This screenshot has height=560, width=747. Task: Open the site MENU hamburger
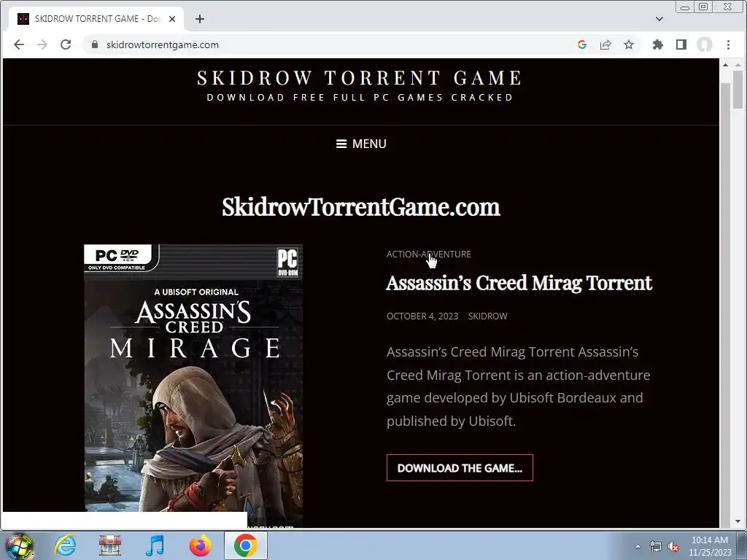coord(361,144)
